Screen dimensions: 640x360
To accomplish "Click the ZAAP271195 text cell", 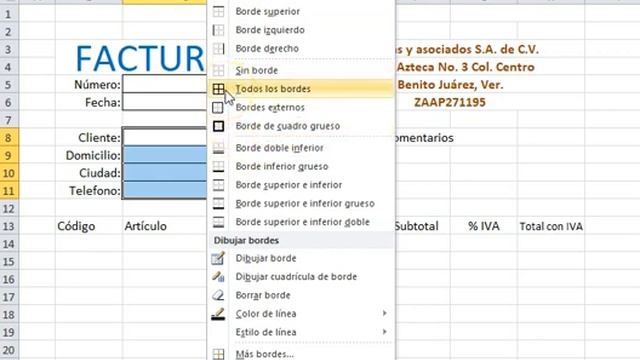I will [x=450, y=102].
